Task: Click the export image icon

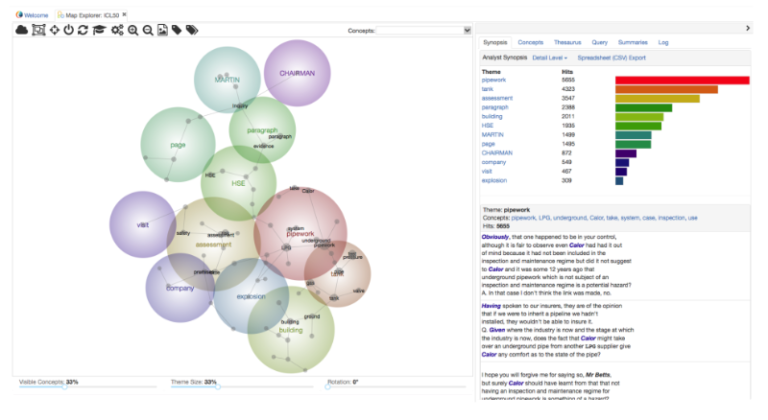Action: pyautogui.click(x=162, y=31)
